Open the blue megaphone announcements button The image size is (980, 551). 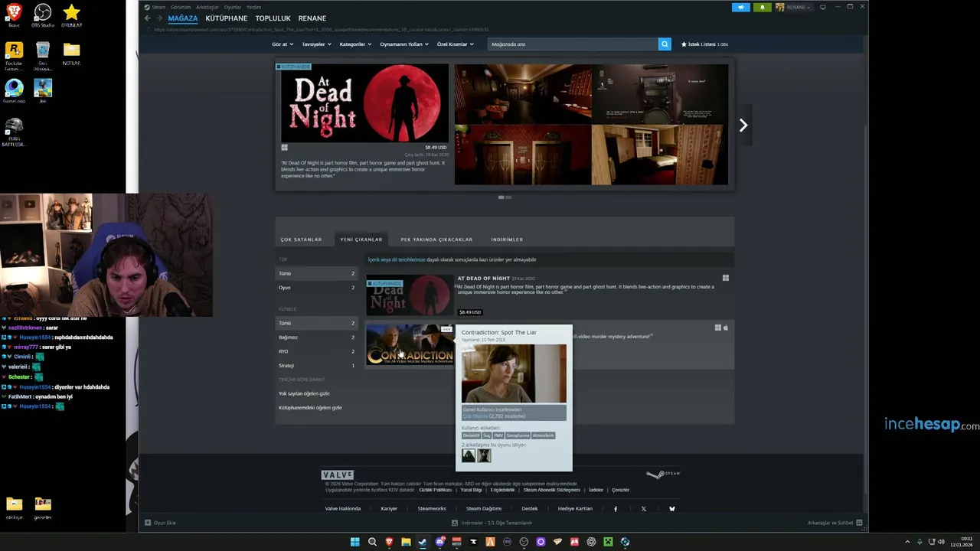[741, 7]
